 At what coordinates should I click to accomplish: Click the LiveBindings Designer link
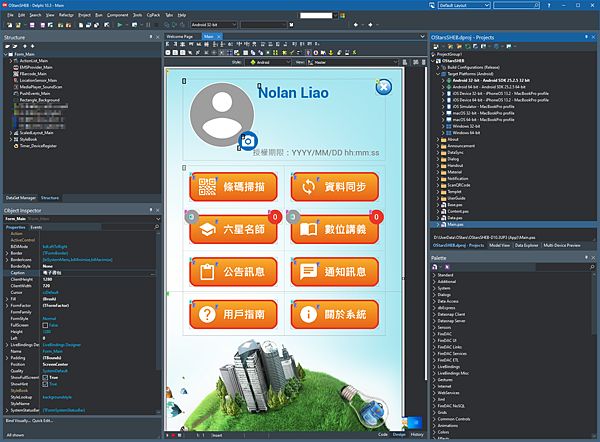pos(62,345)
